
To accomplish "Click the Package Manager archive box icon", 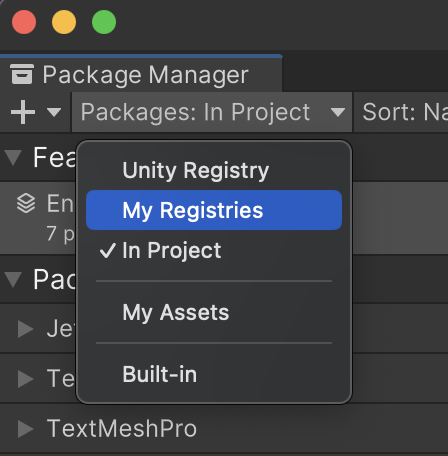I will click(22, 74).
